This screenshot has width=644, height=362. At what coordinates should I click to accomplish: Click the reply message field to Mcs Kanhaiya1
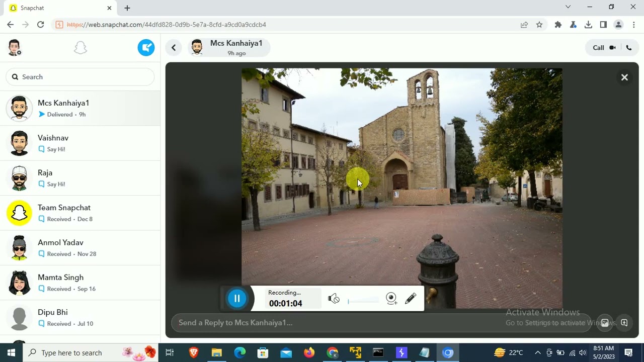[381, 323]
